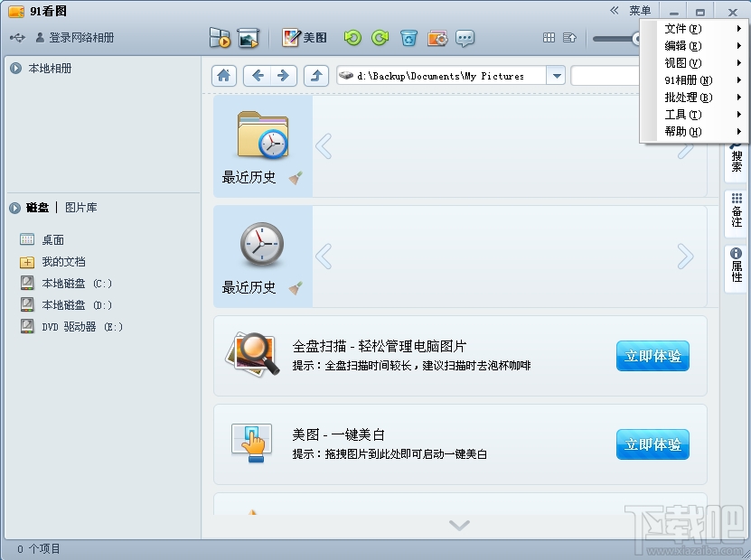Clear clock history with its broom icon
The image size is (751, 560).
[x=296, y=288]
